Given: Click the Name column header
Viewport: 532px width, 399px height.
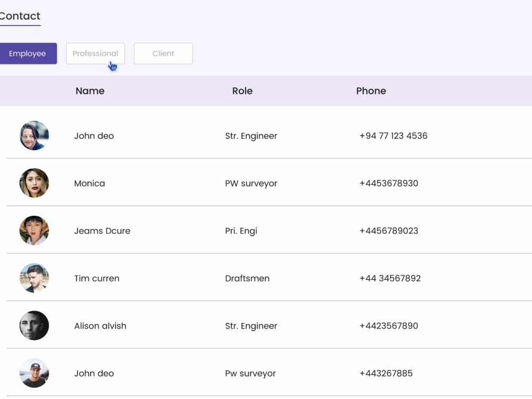Looking at the screenshot, I should [x=90, y=91].
